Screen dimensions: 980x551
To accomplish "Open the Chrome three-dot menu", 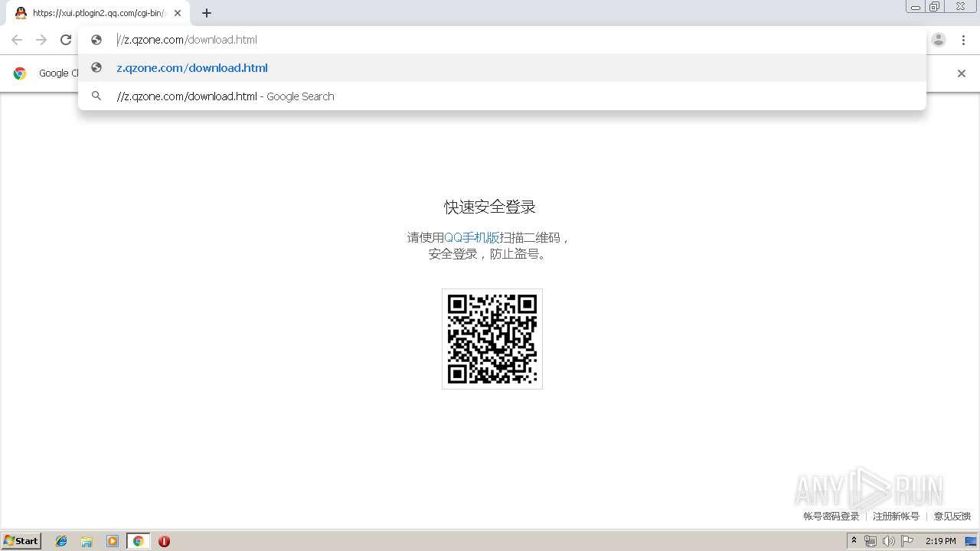I will click(963, 40).
